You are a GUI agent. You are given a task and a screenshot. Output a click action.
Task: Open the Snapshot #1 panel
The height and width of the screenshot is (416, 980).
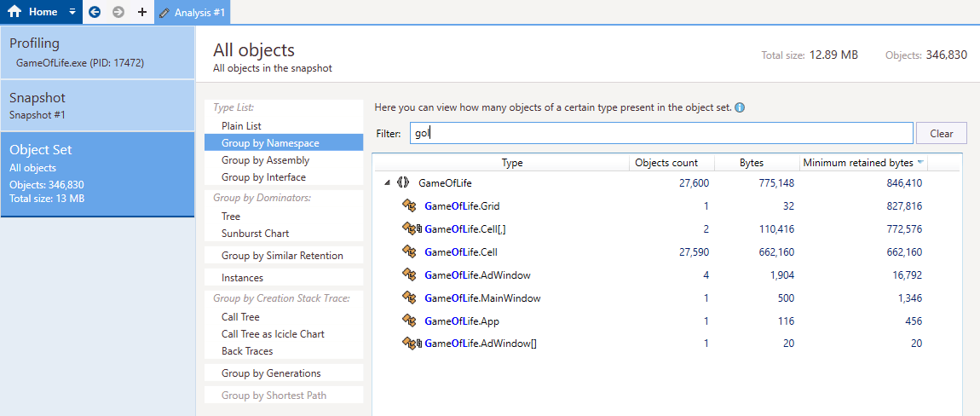[x=97, y=106]
